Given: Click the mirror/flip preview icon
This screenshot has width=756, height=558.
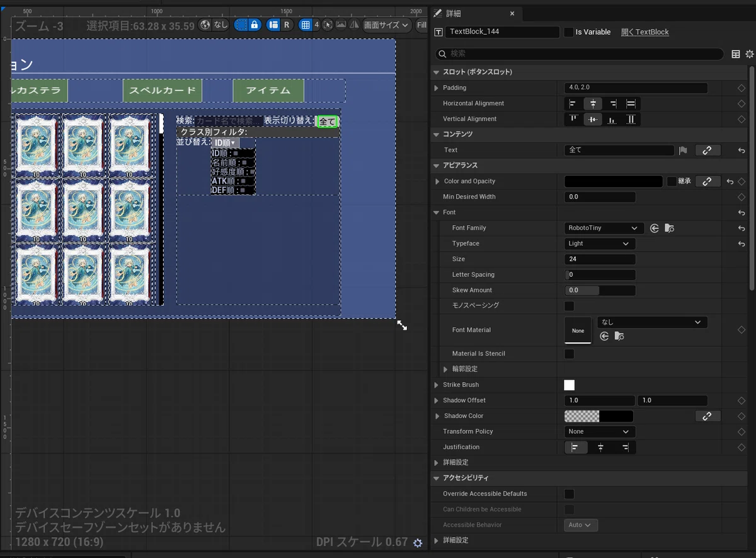Looking at the screenshot, I should click(x=354, y=25).
